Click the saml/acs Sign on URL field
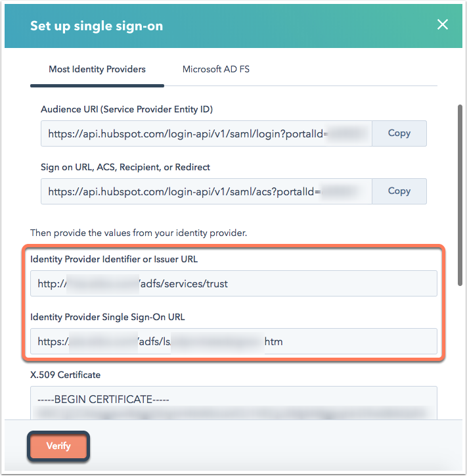The image size is (467, 476). pos(206,191)
